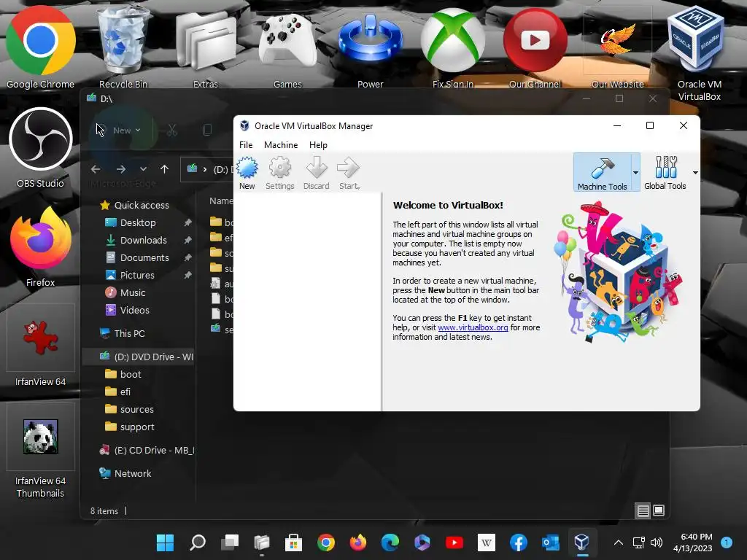Screen dimensions: 747x560
Task: Click the Discard arrow icon in VirtualBox
Action: (x=317, y=167)
